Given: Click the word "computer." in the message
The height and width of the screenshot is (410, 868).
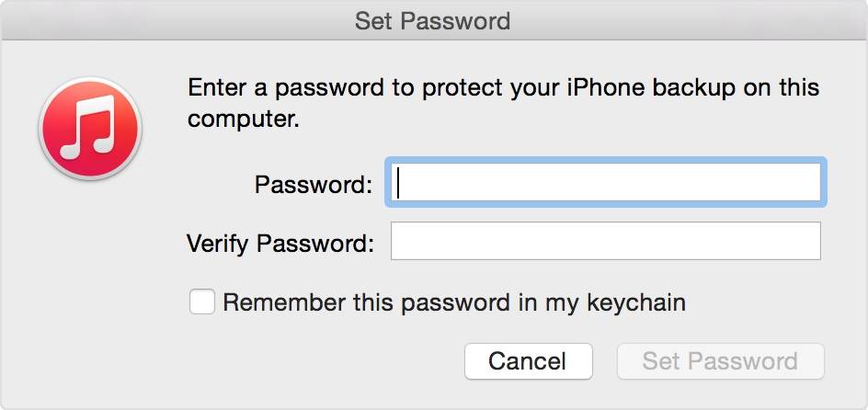Looking at the screenshot, I should (x=244, y=120).
